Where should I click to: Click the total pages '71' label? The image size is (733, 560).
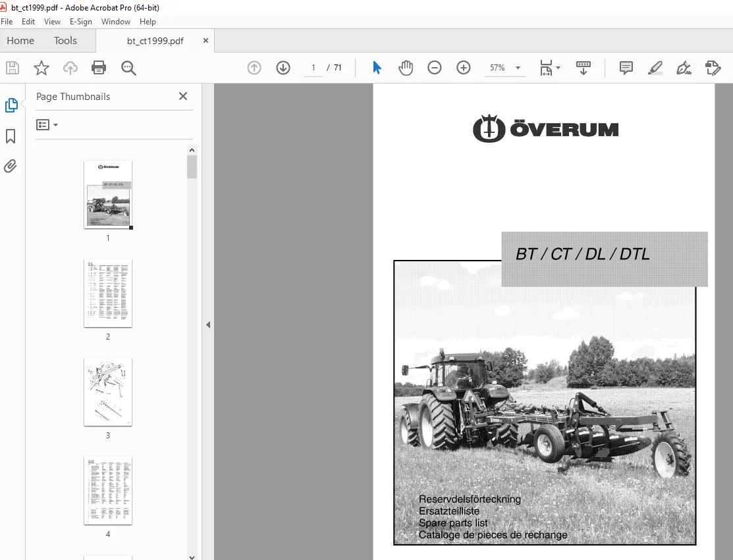337,68
